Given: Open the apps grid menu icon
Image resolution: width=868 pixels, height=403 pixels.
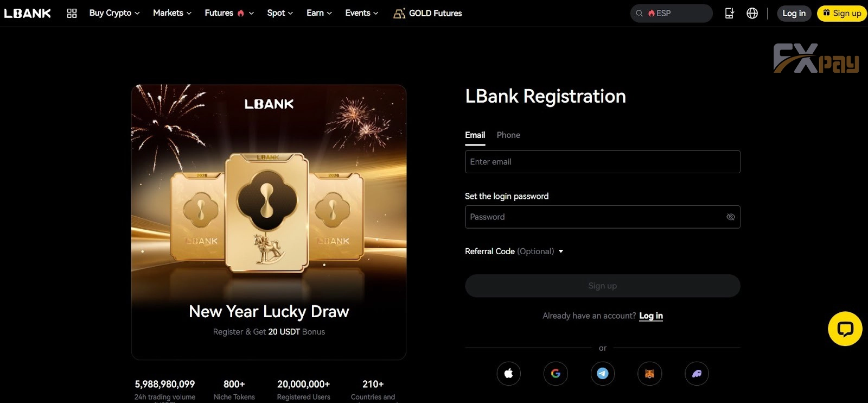Looking at the screenshot, I should [72, 13].
